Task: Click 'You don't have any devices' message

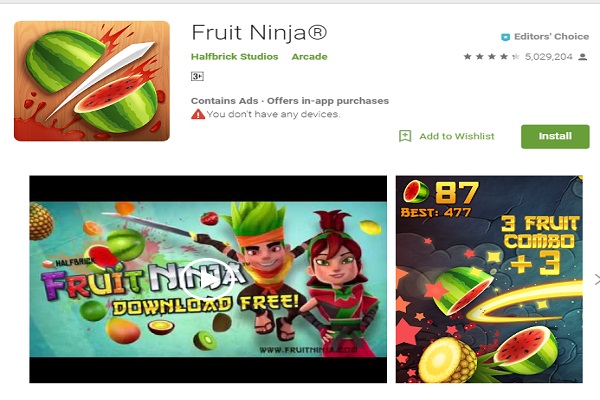Action: [273, 114]
